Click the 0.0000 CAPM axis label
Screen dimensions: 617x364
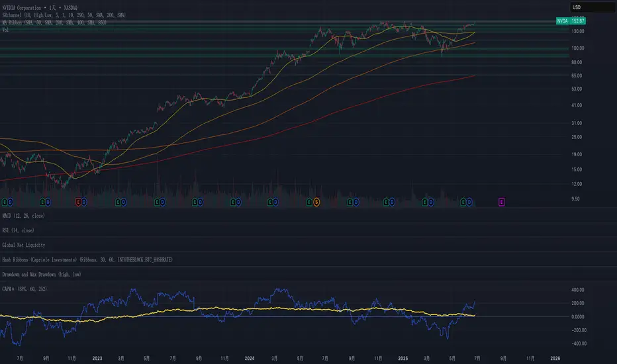coord(578,317)
